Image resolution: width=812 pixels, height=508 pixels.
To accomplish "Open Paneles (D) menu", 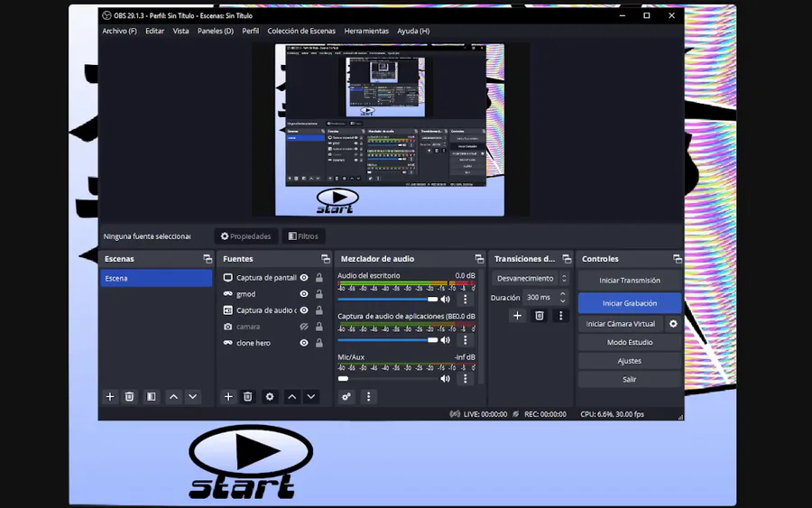I will point(216,31).
